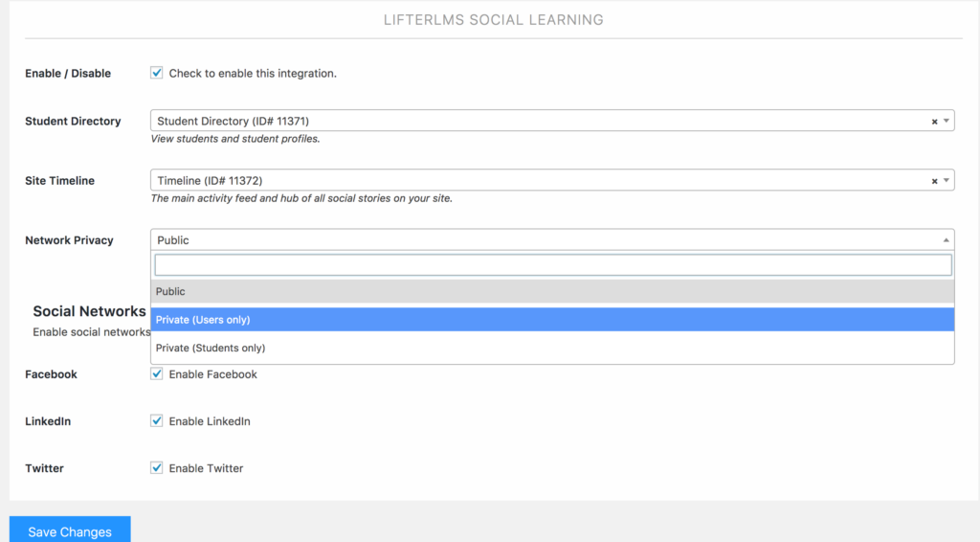Click the Save Changes button
Screen dimensions: 980x542
click(70, 531)
